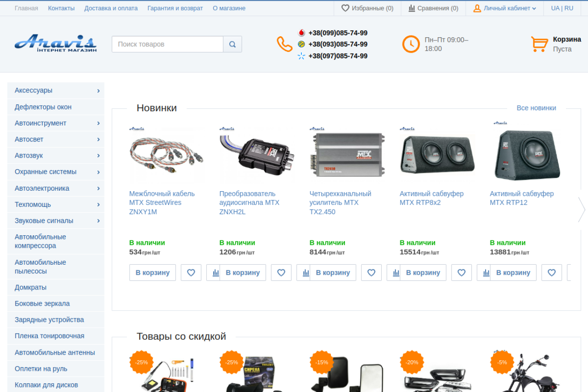Open the shopping cart icon
The width and height of the screenshot is (588, 392).
click(539, 44)
